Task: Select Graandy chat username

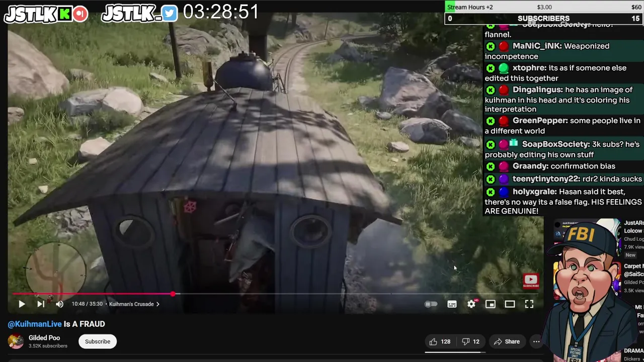Action: click(529, 166)
